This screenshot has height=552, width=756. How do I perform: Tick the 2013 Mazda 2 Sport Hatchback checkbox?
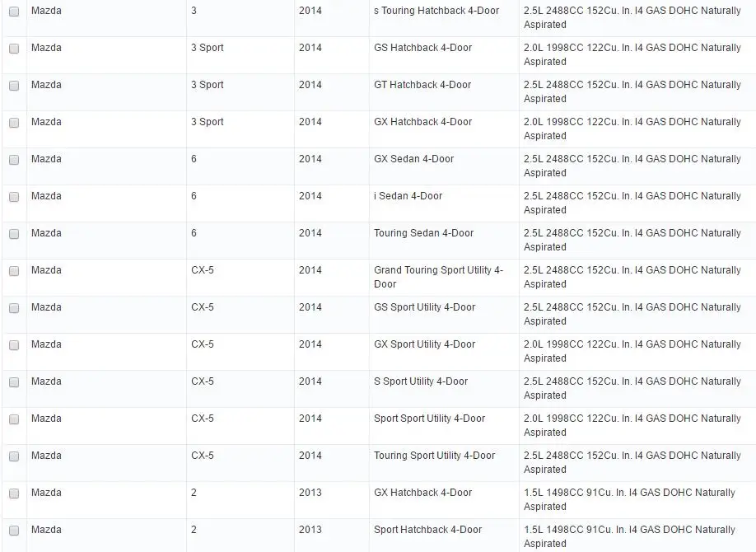point(14,531)
